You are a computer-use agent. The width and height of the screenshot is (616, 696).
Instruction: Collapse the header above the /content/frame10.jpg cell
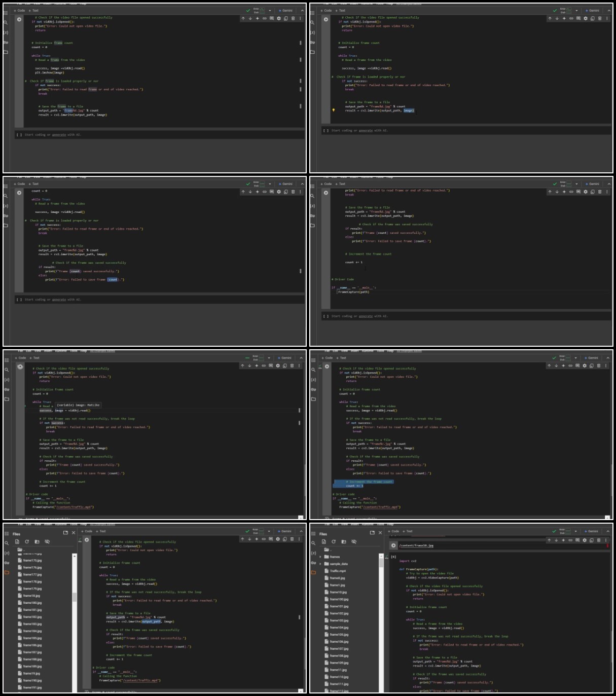(608, 531)
